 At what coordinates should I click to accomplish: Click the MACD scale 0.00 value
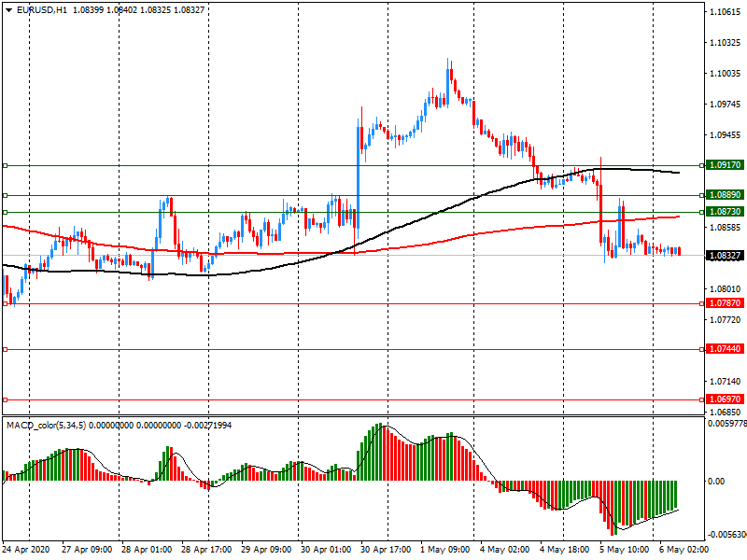tap(716, 482)
